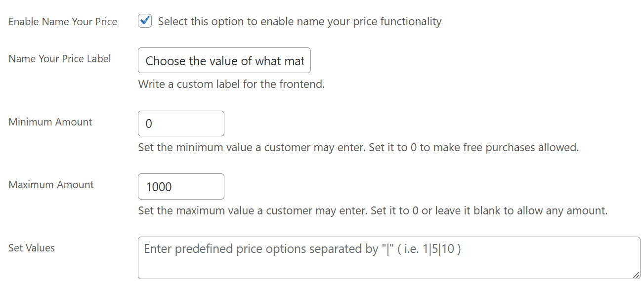Click the predefined price options placeholder text

click(x=302, y=249)
